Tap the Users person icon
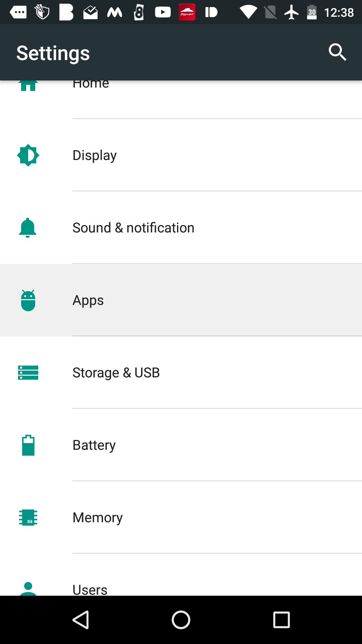Screen dimensions: 362x644 [28, 589]
